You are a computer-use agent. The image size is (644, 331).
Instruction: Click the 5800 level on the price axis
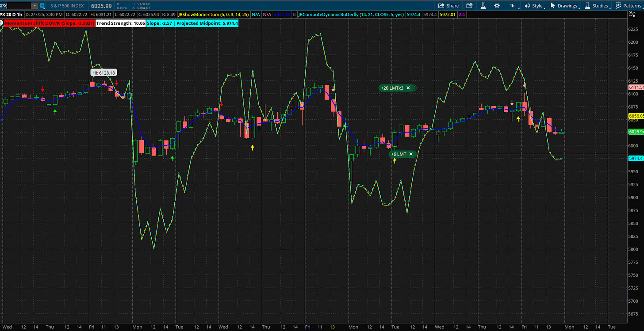click(x=634, y=249)
